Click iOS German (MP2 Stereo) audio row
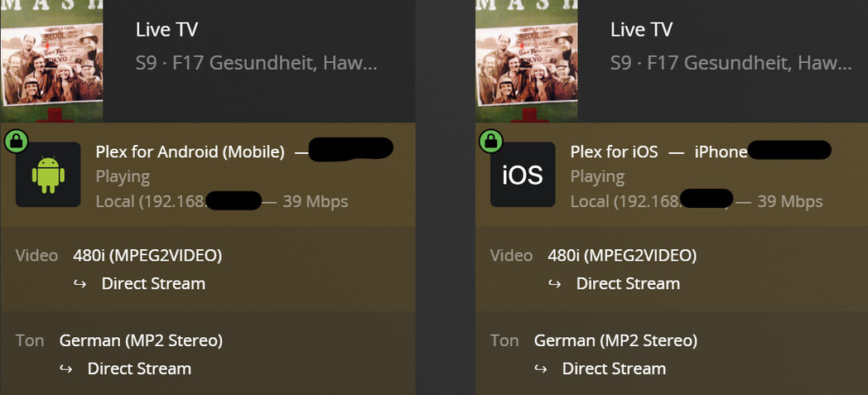Screen dimensions: 868x395 615,340
